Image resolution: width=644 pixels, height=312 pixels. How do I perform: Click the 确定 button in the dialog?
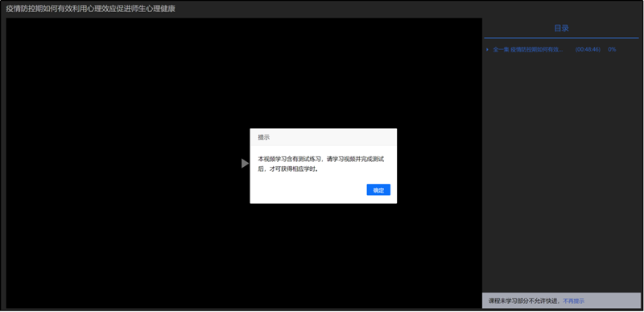(378, 190)
